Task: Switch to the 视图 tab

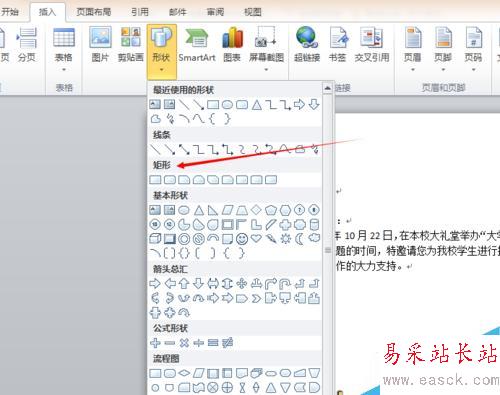Action: click(253, 12)
